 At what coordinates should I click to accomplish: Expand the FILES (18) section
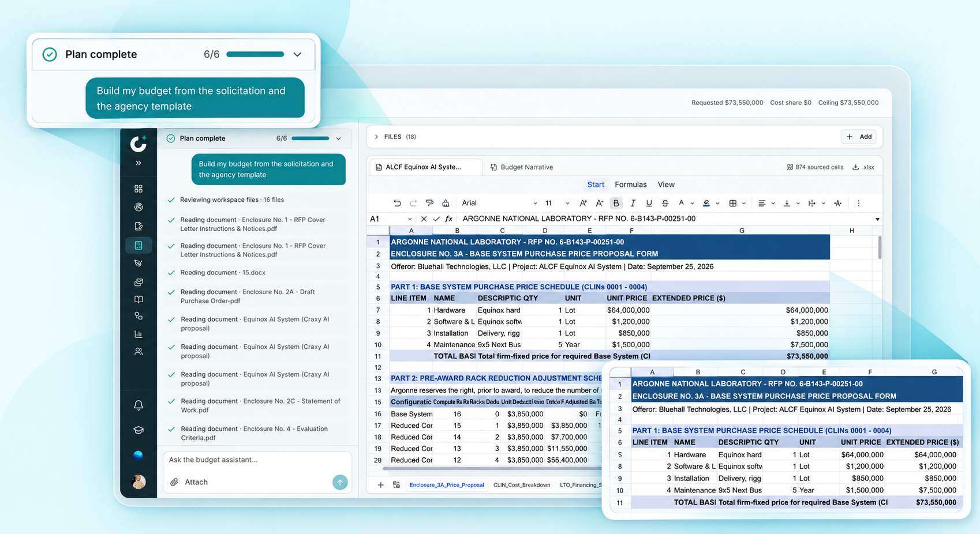pos(377,137)
